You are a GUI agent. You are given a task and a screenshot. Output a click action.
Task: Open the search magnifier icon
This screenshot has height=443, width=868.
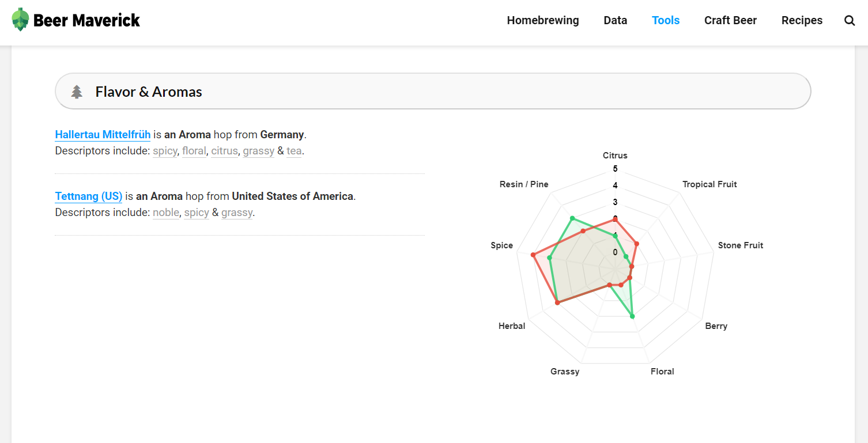[x=850, y=20]
